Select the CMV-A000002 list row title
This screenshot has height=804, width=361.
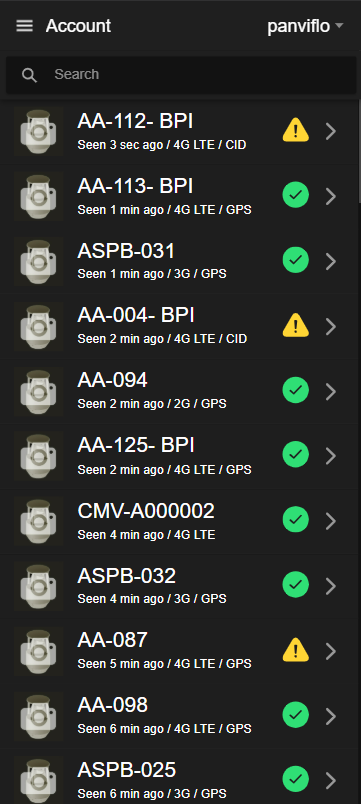point(146,511)
